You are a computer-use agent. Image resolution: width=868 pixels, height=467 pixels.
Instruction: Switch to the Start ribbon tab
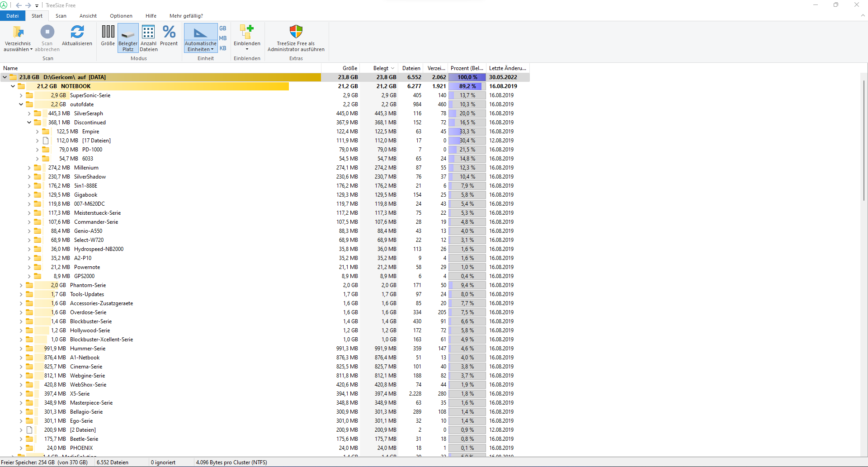point(37,16)
